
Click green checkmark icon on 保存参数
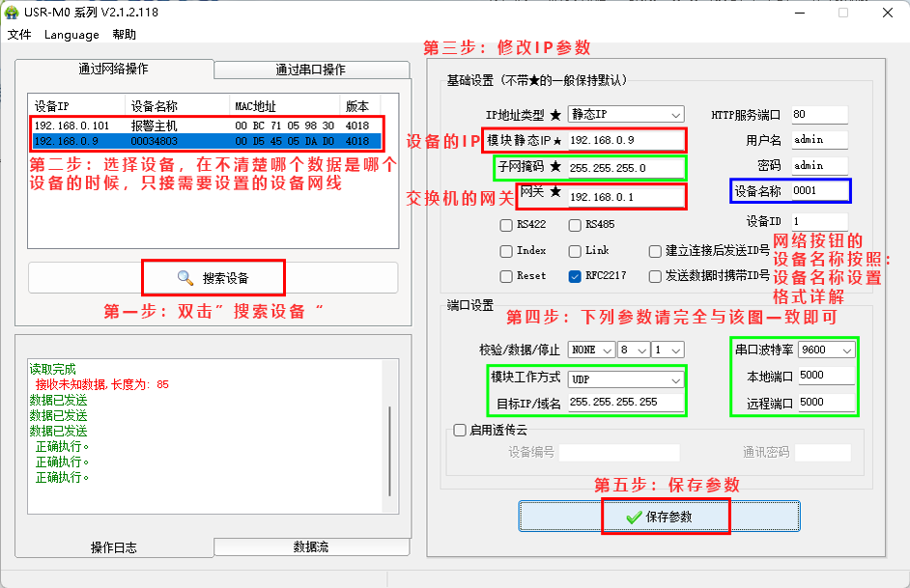coord(634,517)
